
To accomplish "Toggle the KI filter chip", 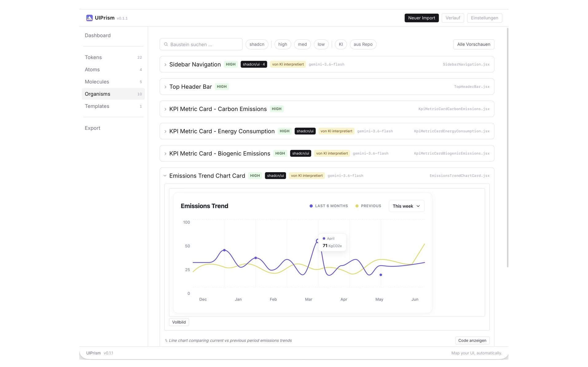I will coord(341,44).
